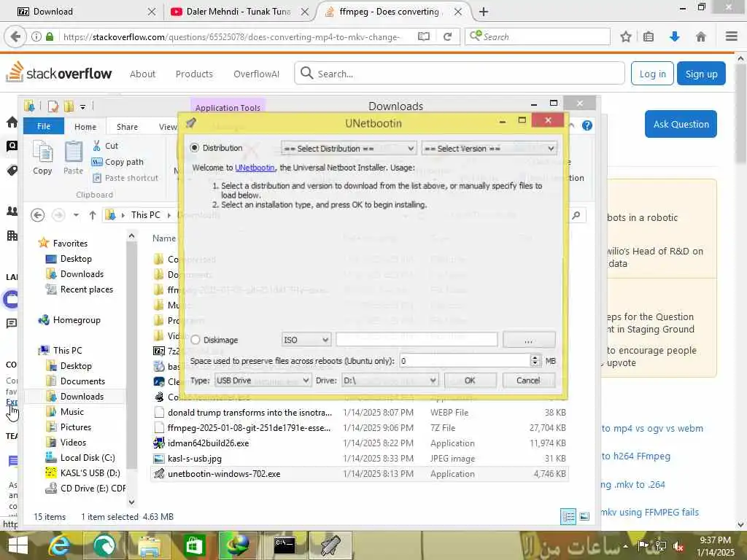The width and height of the screenshot is (747, 560).
Task: Click Stack Overflow Sign up button
Action: click(701, 74)
